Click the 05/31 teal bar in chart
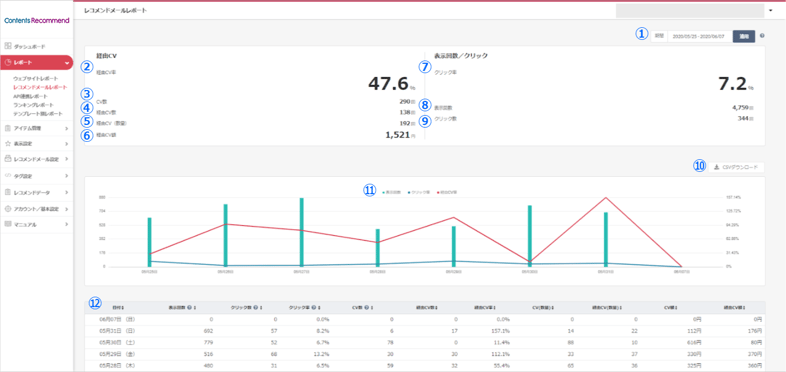Screen dimensions: 786x372 (606, 240)
